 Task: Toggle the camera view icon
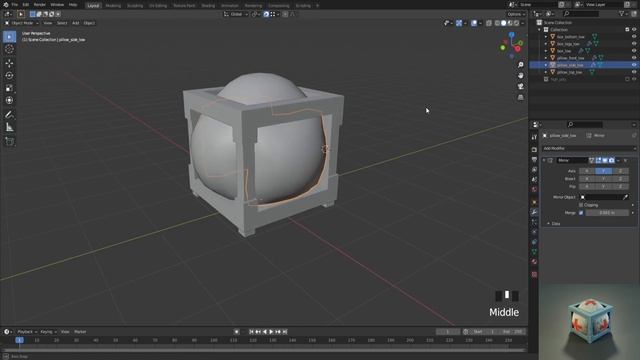click(x=520, y=87)
